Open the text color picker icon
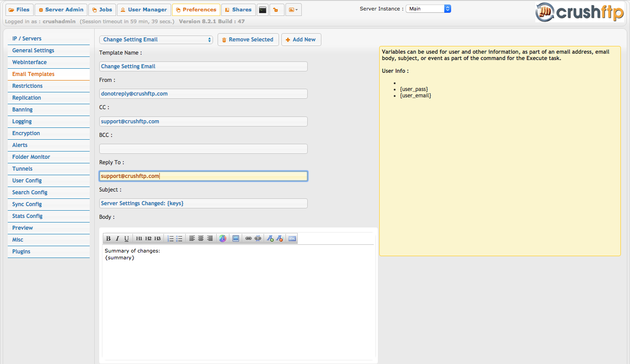 (223, 238)
